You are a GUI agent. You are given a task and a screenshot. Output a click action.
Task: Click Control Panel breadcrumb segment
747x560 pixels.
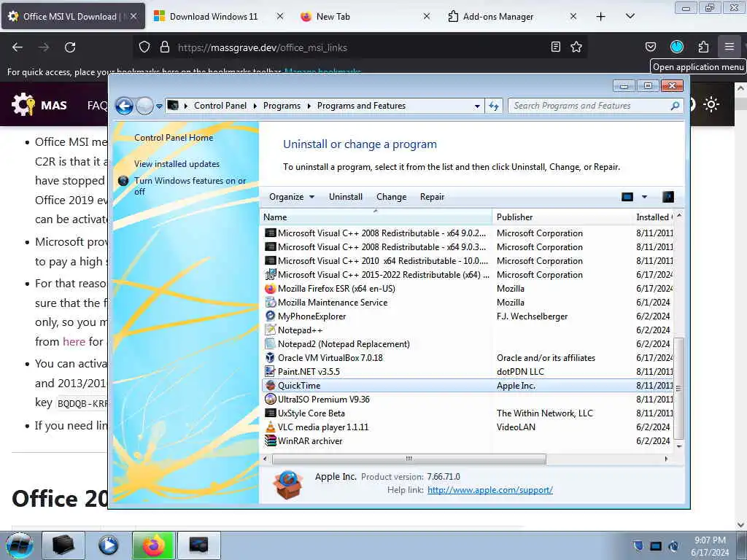(220, 106)
